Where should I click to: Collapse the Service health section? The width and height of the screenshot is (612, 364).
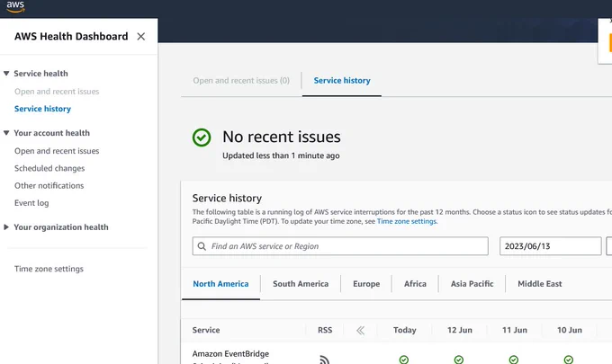(6, 74)
